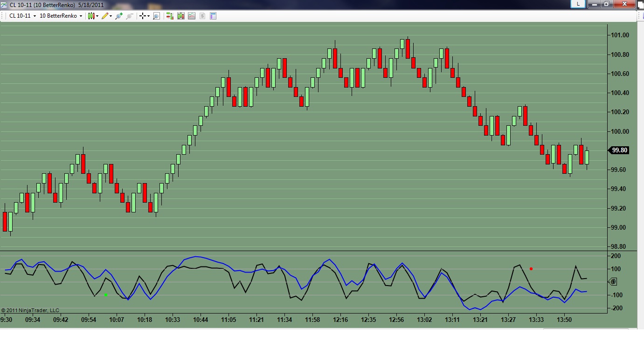Click the "13:50" time axis label
This screenshot has height=341, width=644.
pyautogui.click(x=564, y=320)
